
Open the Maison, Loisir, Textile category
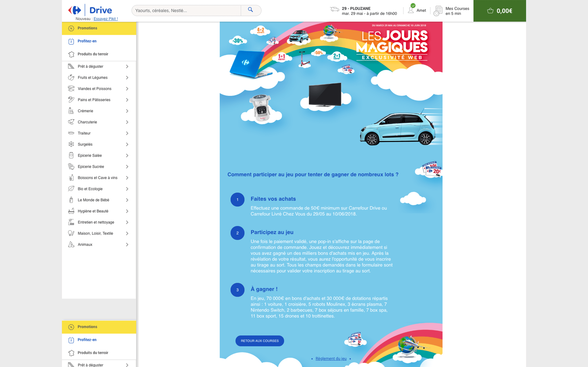click(x=99, y=233)
